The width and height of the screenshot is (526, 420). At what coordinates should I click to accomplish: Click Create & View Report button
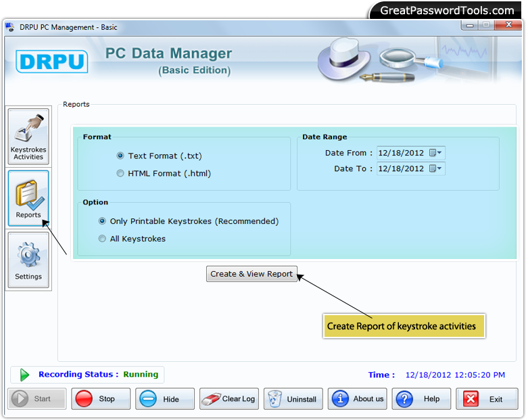click(252, 274)
